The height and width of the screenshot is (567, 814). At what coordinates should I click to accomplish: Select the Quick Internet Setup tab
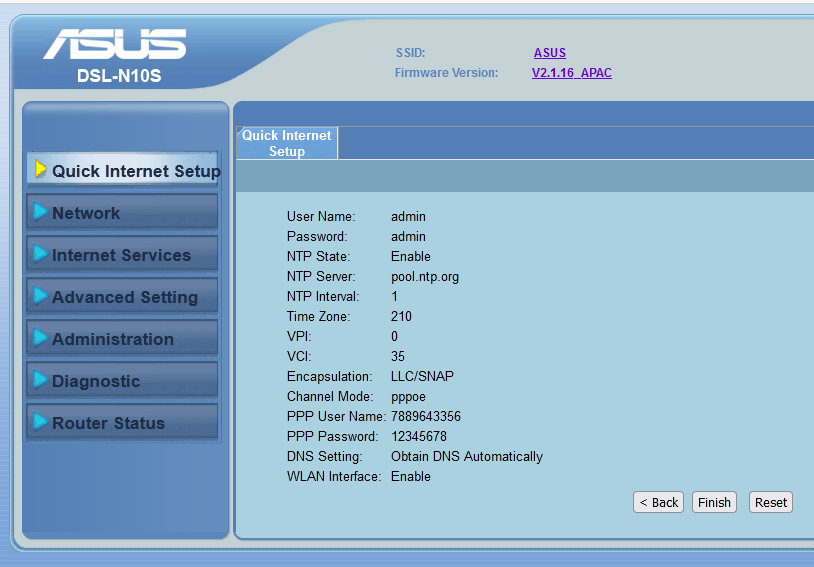tap(287, 143)
